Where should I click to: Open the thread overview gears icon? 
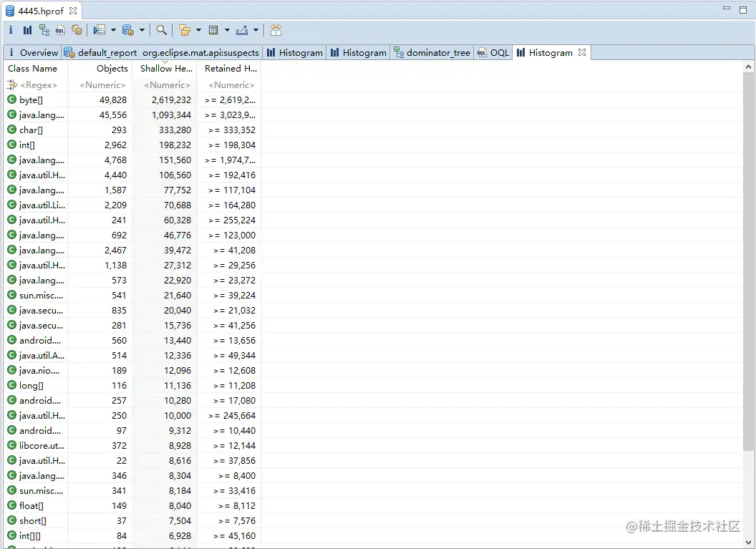click(77, 30)
